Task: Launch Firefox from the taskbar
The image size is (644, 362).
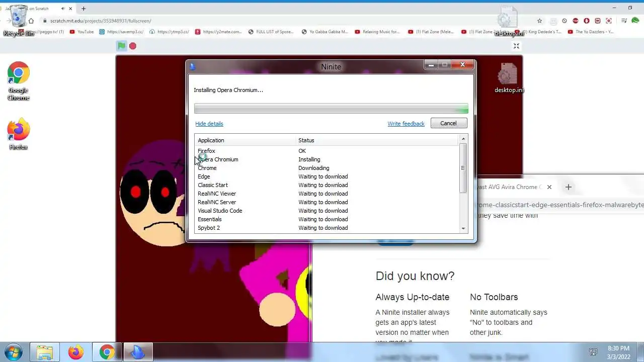Action: point(76,352)
